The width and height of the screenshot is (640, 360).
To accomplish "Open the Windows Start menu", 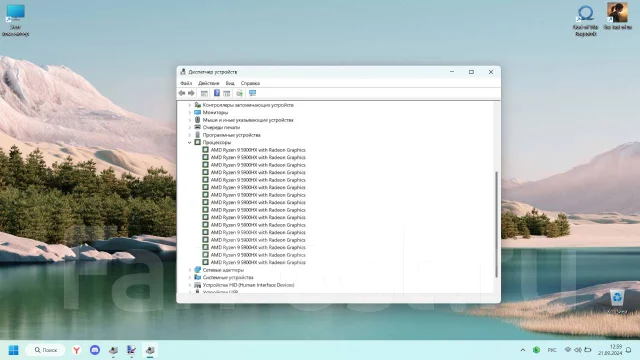I will click(13, 350).
